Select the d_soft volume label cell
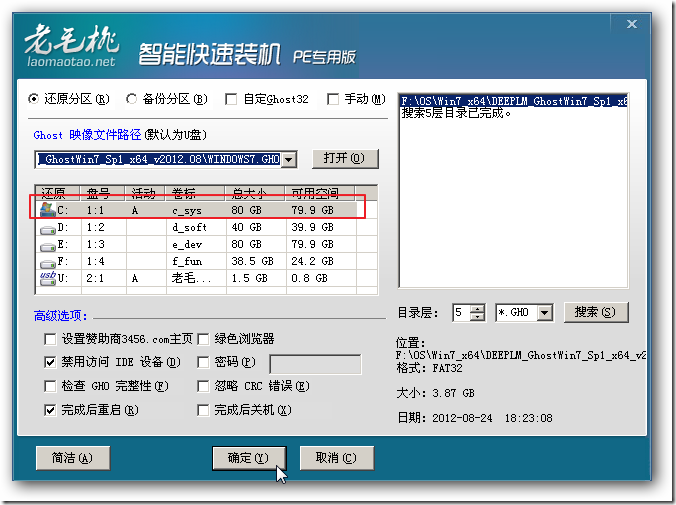676x505 pixels. click(x=189, y=227)
